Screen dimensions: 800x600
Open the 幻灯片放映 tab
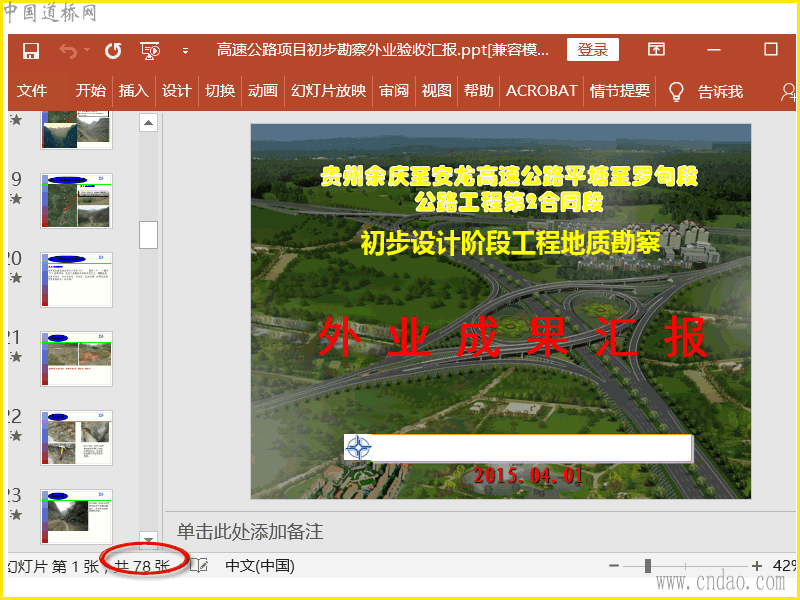[x=329, y=91]
